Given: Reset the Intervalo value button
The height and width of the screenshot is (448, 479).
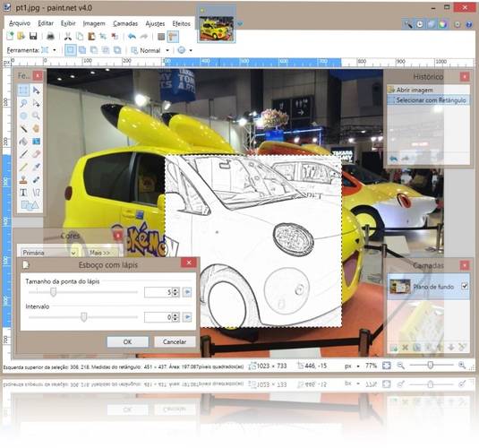Looking at the screenshot, I should click(x=187, y=317).
